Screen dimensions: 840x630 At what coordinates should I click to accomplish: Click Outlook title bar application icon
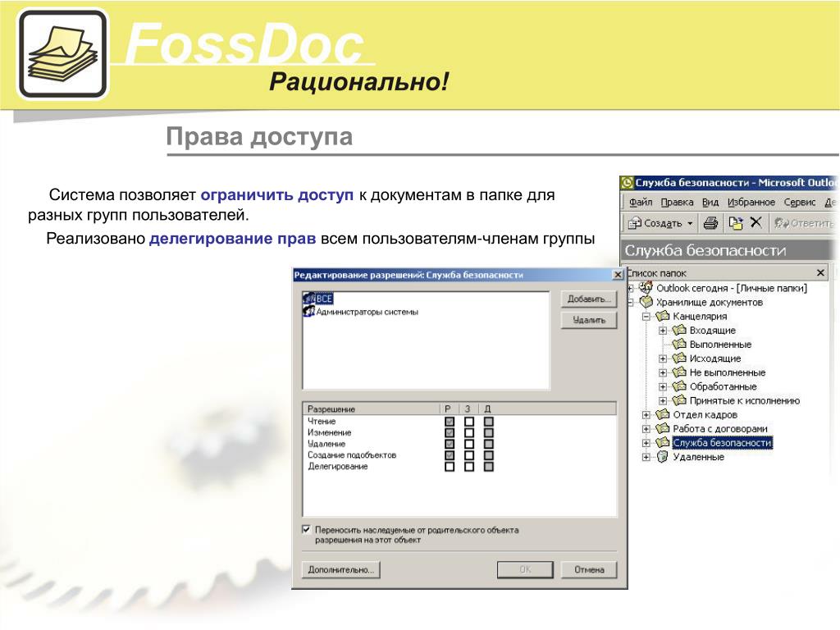627,183
